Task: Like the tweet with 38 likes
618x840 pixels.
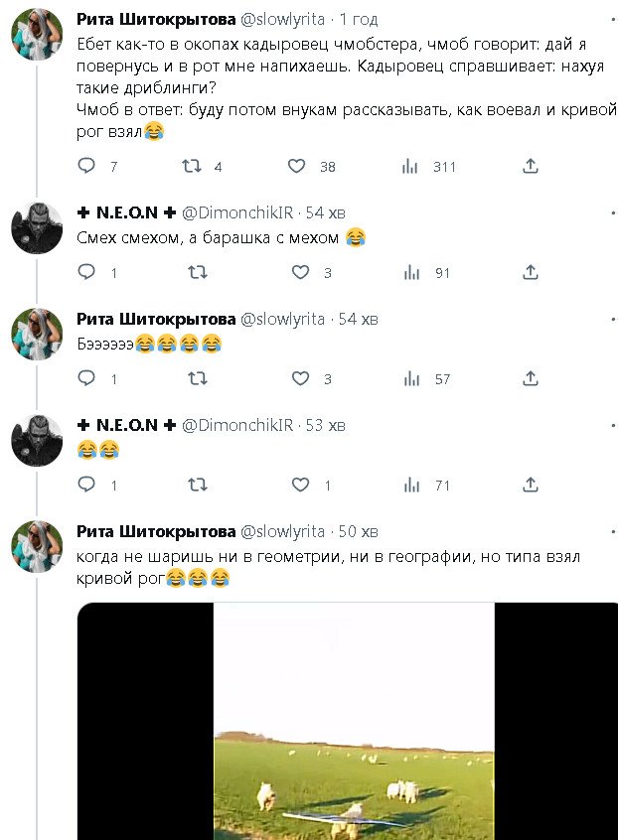Action: (x=296, y=167)
